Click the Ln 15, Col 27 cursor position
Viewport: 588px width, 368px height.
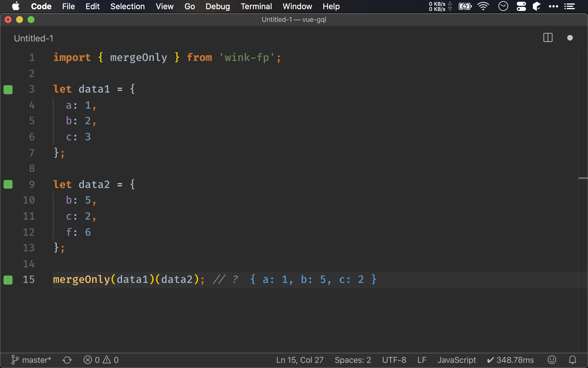point(300,360)
